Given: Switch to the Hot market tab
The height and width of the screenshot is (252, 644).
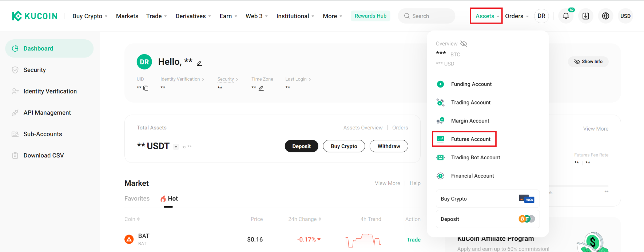Looking at the screenshot, I should pyautogui.click(x=169, y=199).
